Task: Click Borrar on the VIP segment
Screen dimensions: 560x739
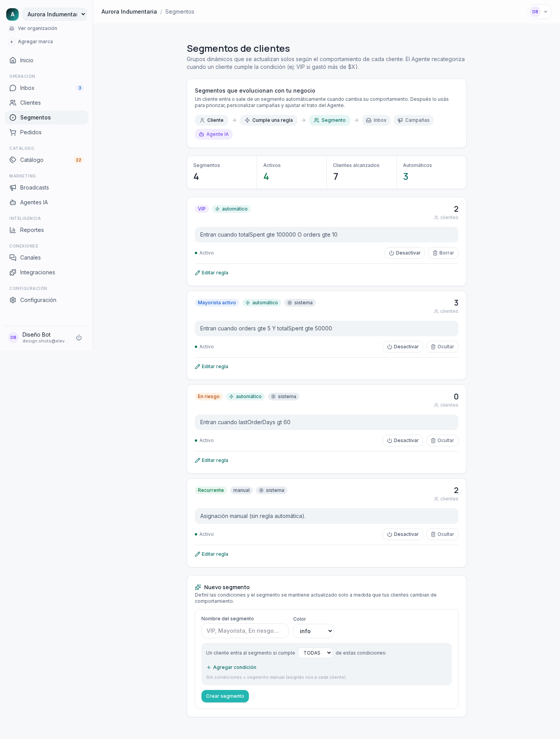Action: click(x=443, y=253)
